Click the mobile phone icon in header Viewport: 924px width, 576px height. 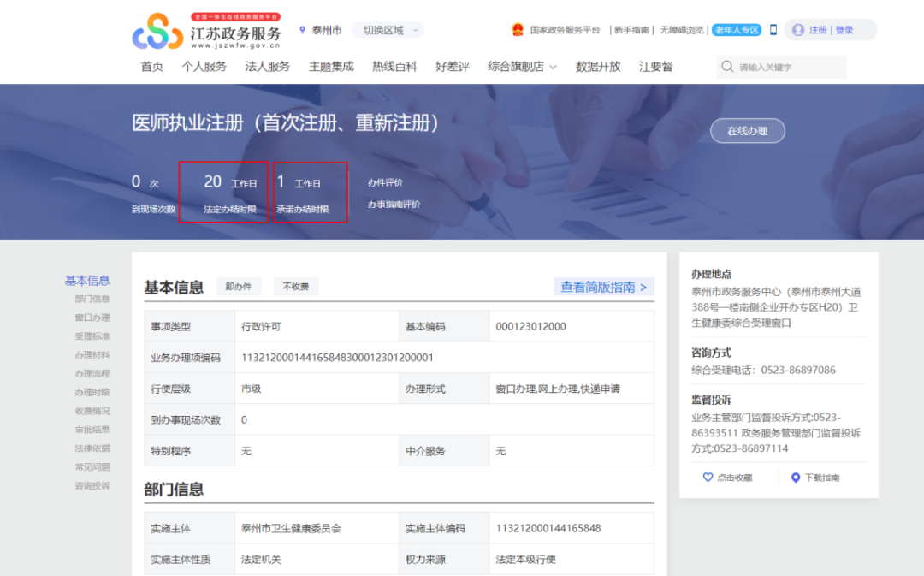coord(773,30)
